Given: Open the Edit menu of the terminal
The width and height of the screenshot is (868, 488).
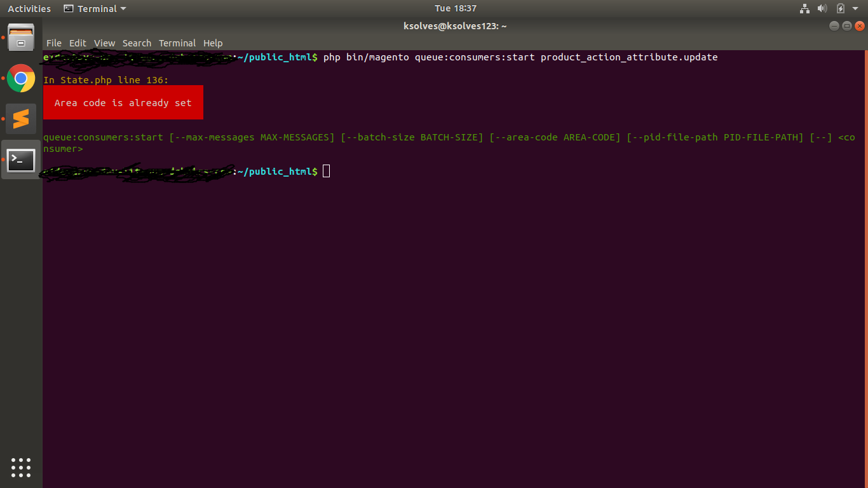Looking at the screenshot, I should 78,43.
